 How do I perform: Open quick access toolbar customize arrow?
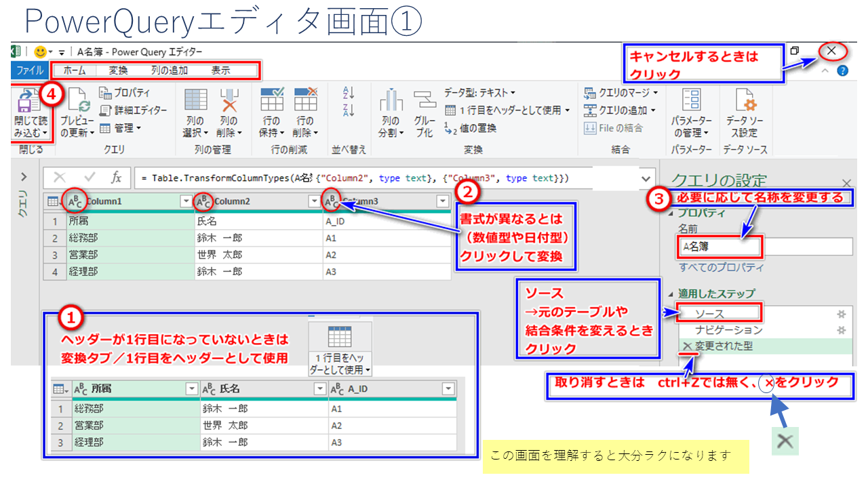click(61, 52)
